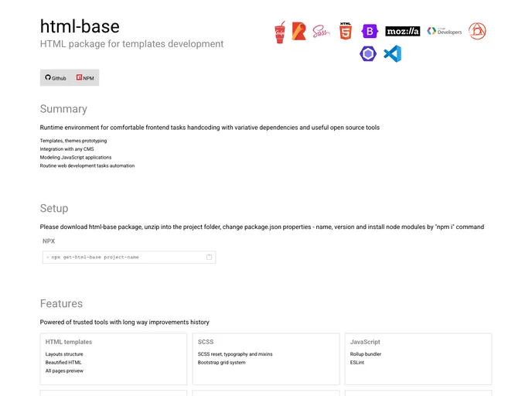532x396 pixels.
Task: Click the npx get-html-base command field
Action: coord(124,257)
